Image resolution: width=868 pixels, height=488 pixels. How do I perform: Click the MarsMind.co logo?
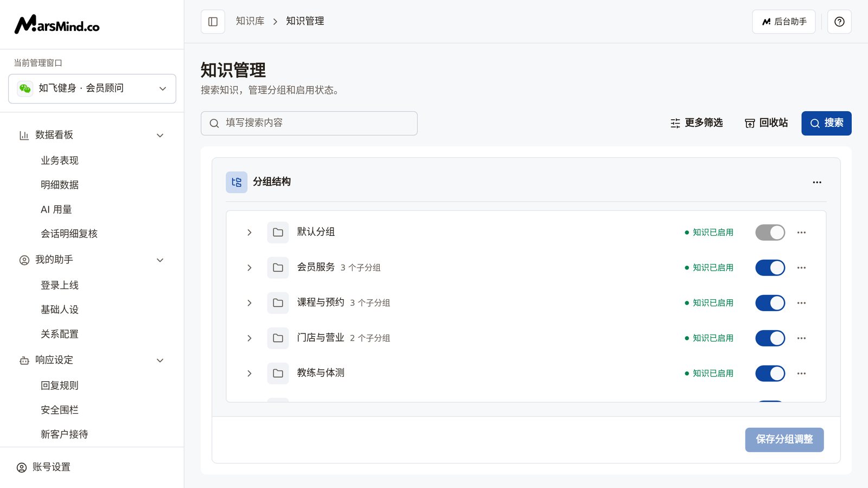click(x=57, y=24)
